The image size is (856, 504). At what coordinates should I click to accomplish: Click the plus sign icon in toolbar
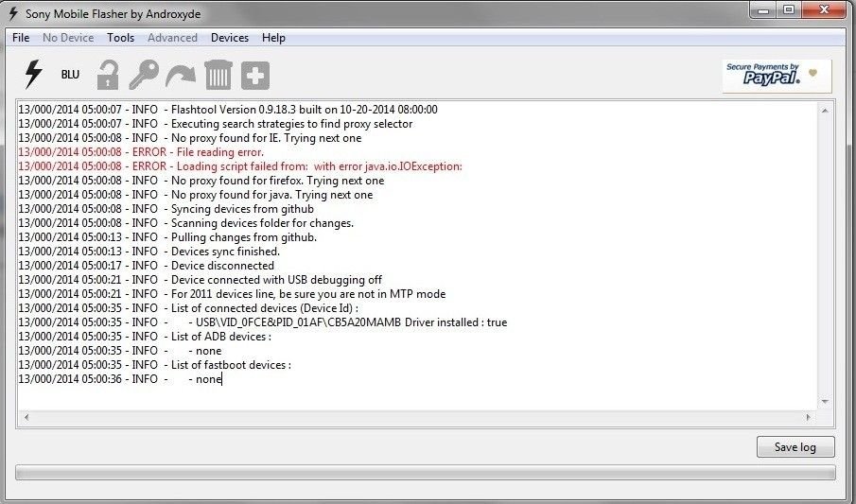[x=255, y=76]
